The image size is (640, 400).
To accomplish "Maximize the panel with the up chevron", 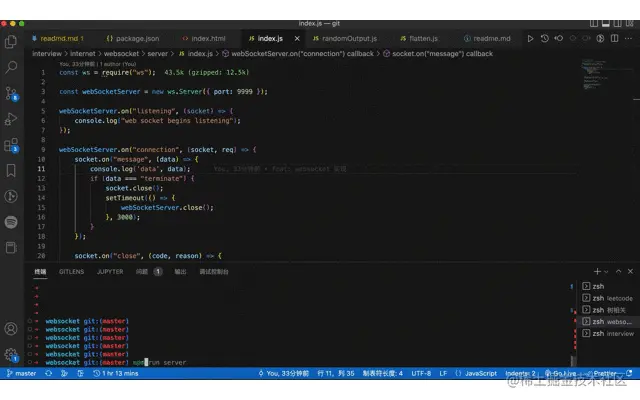I will tap(618, 271).
